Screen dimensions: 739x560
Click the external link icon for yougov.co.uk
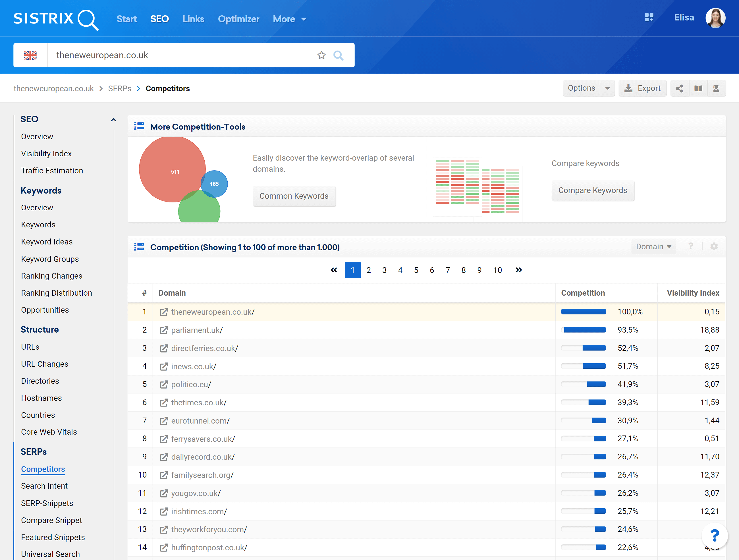[x=164, y=493]
